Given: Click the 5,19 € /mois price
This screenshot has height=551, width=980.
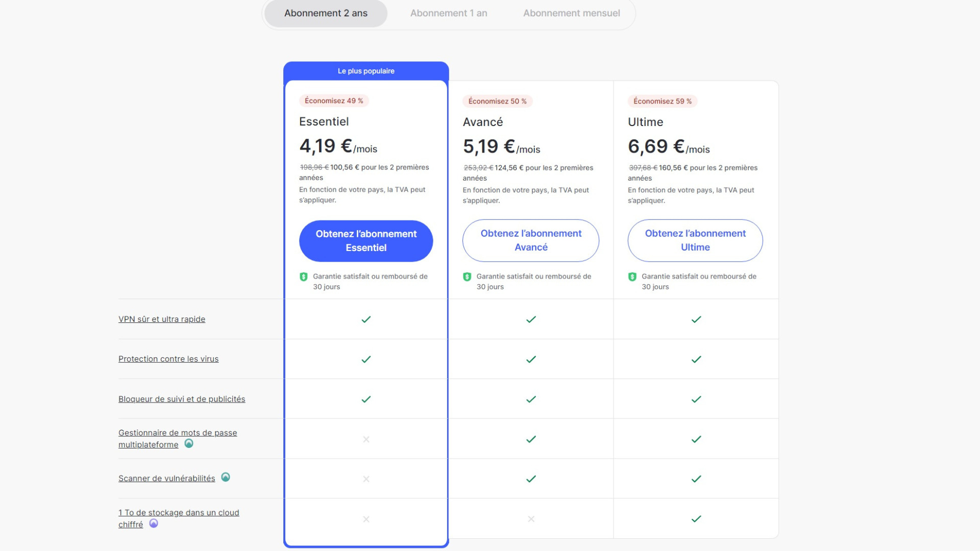Looking at the screenshot, I should click(501, 146).
